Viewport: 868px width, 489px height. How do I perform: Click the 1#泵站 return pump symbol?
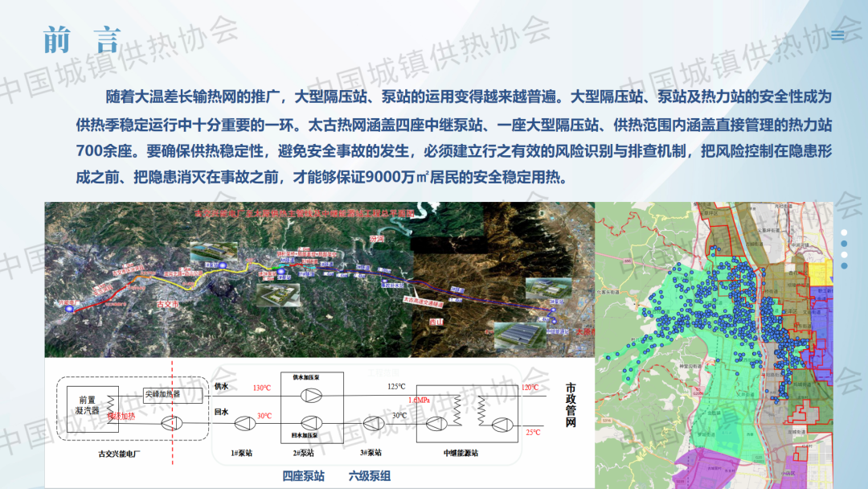244,422
